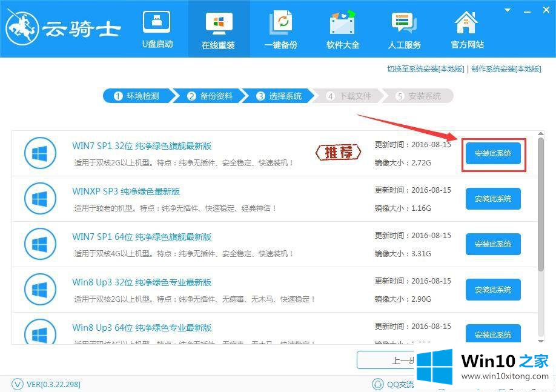Click the system list scrollbar thumb
The width and height of the screenshot is (556, 392).
541,205
